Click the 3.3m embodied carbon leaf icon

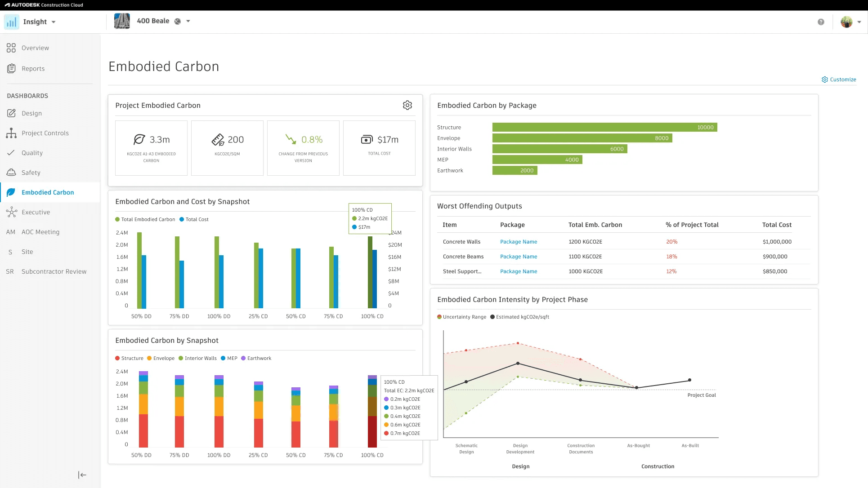(139, 139)
